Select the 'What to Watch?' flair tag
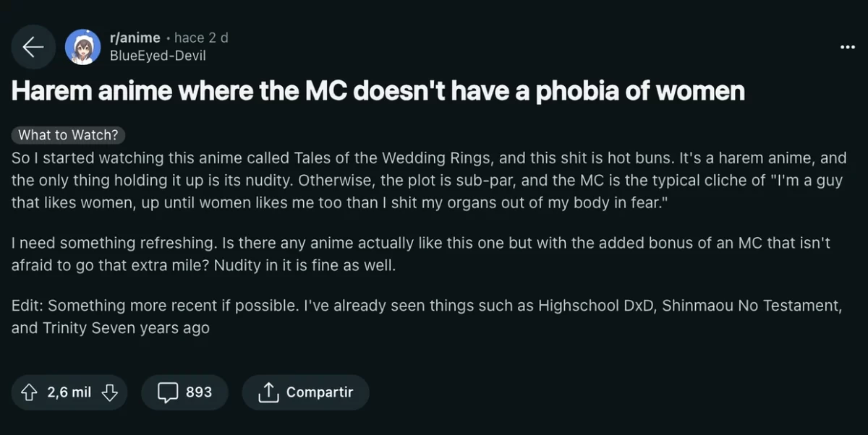868x435 pixels. (x=68, y=135)
